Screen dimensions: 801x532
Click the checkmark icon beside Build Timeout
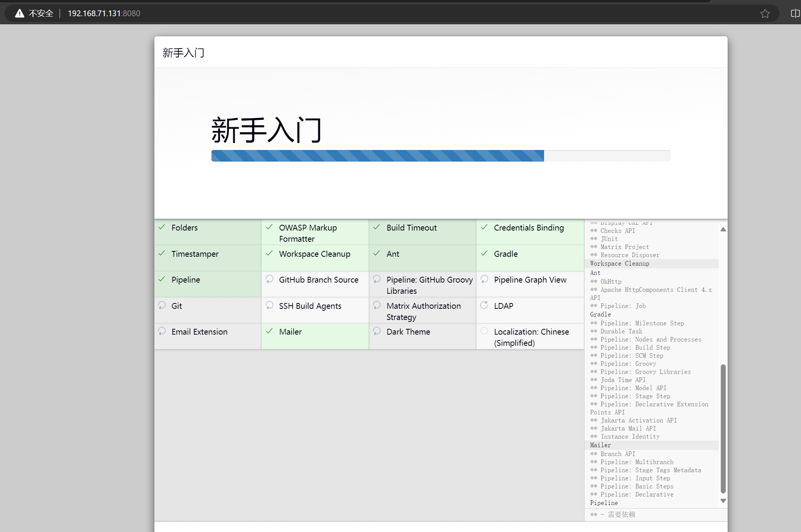click(x=377, y=227)
